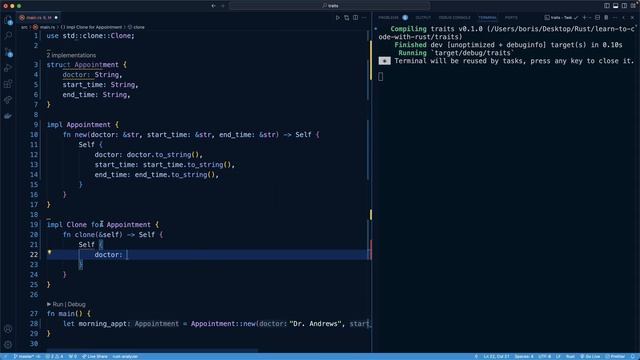The width and height of the screenshot is (640, 360).
Task: Click the Split Terminal icon
Action: tap(598, 18)
